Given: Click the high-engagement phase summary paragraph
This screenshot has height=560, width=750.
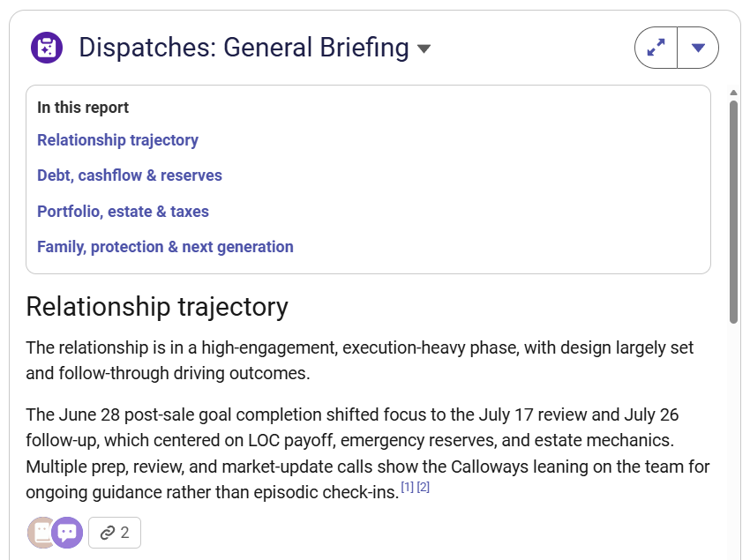Looking at the screenshot, I should [360, 361].
